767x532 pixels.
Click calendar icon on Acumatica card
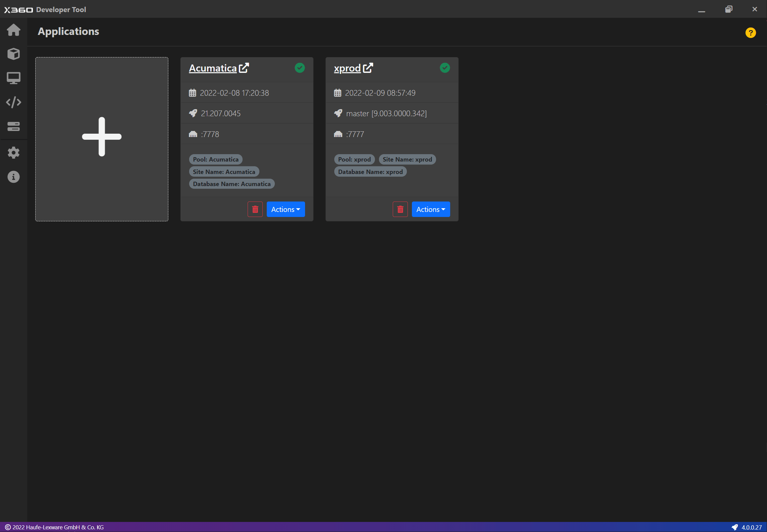click(193, 93)
